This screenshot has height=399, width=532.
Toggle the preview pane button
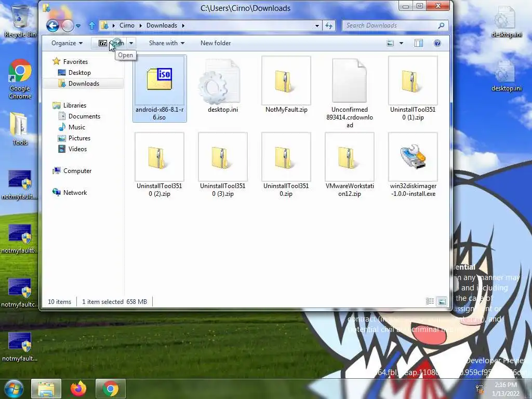[x=419, y=43]
